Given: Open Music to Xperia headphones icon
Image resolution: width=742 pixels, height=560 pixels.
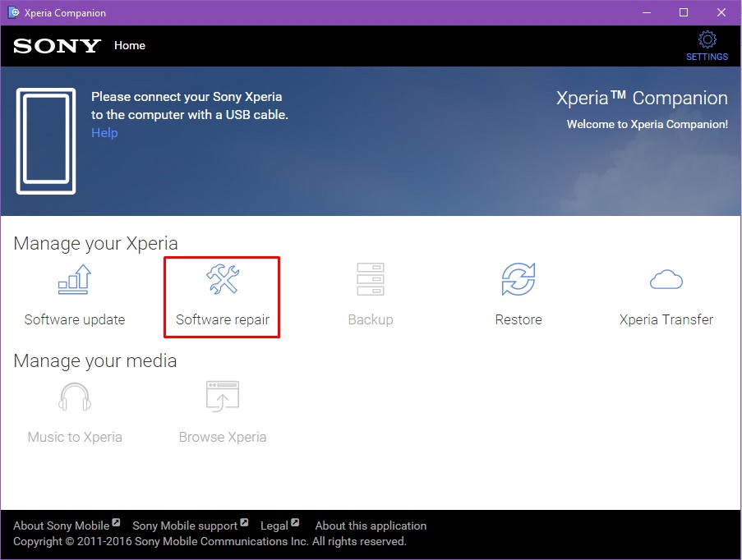Looking at the screenshot, I should (x=75, y=397).
